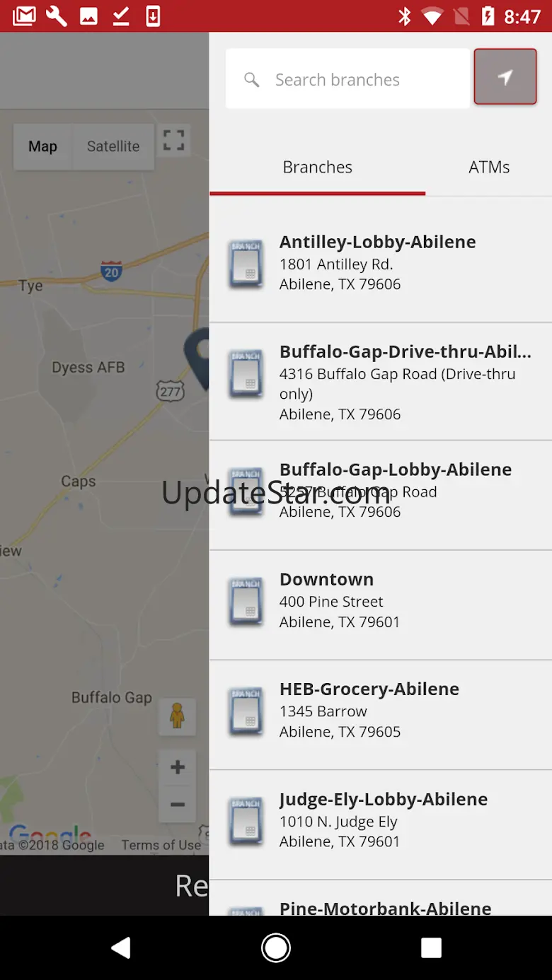Tap the blue map location pin
The width and height of the screenshot is (552, 980).
pyautogui.click(x=199, y=355)
